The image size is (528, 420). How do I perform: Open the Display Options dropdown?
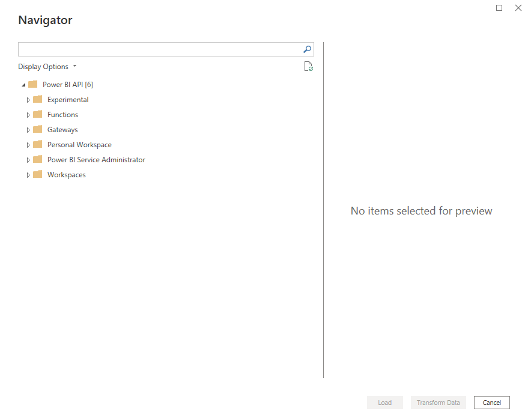pos(47,66)
